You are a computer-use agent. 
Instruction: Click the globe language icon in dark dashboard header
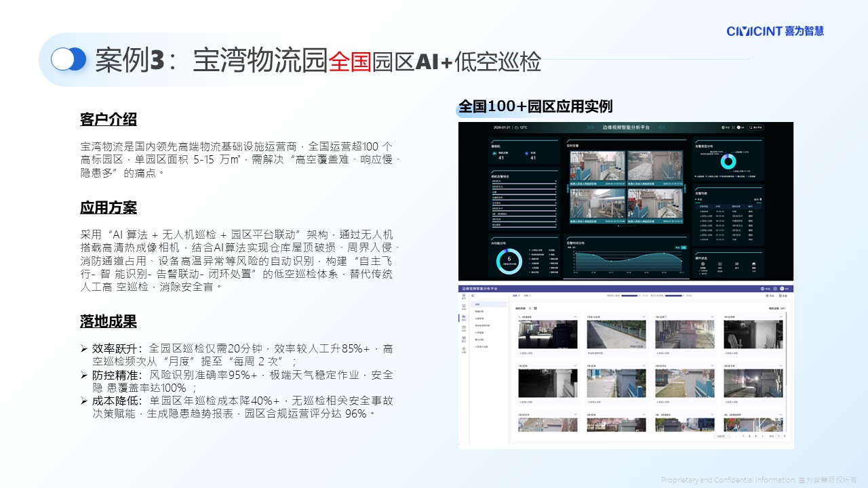(724, 127)
